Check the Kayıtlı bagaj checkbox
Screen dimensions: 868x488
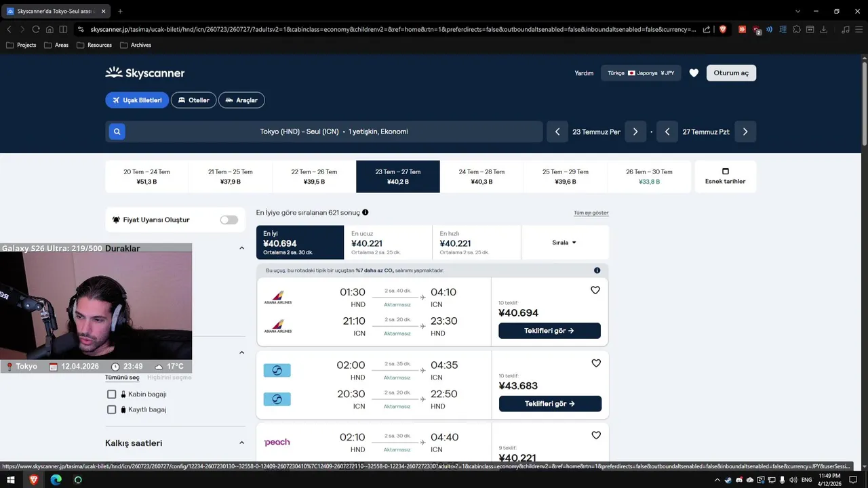point(112,409)
